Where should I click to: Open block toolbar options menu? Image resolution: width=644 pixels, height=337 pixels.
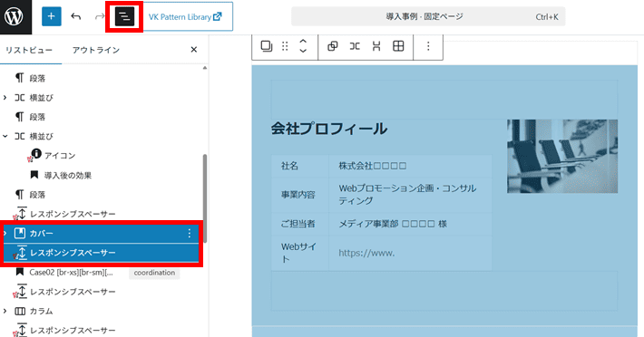[428, 46]
